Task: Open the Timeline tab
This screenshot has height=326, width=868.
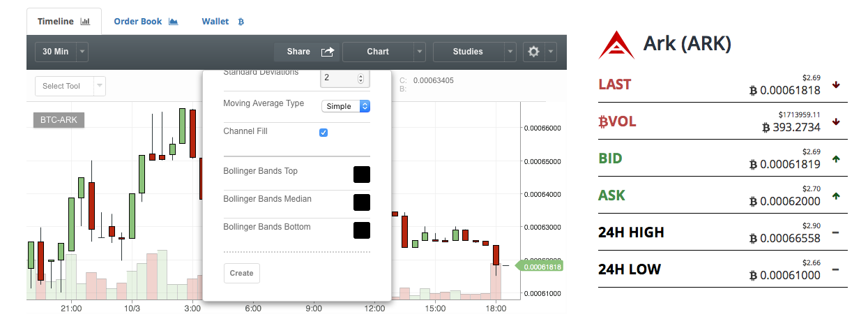Action: (64, 22)
